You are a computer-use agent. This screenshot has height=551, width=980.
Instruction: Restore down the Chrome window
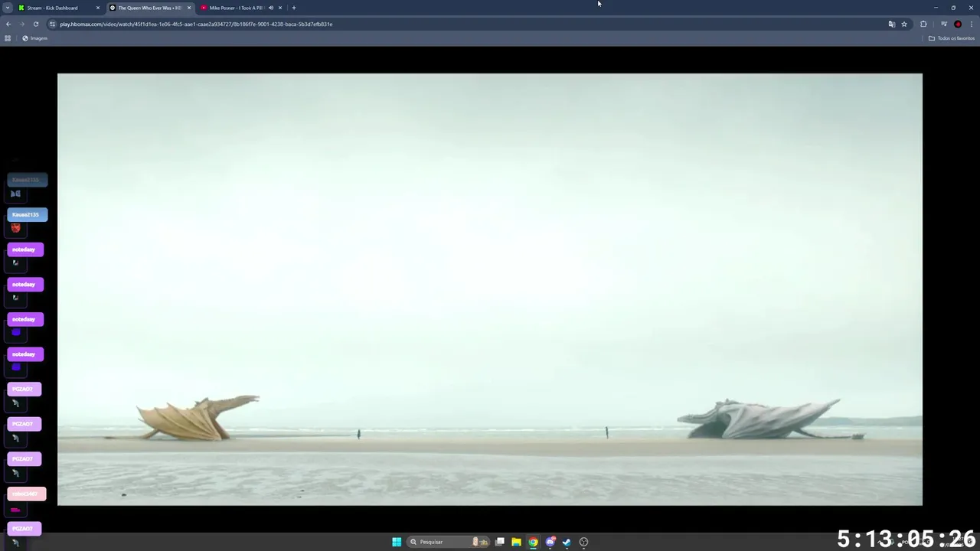[953, 8]
